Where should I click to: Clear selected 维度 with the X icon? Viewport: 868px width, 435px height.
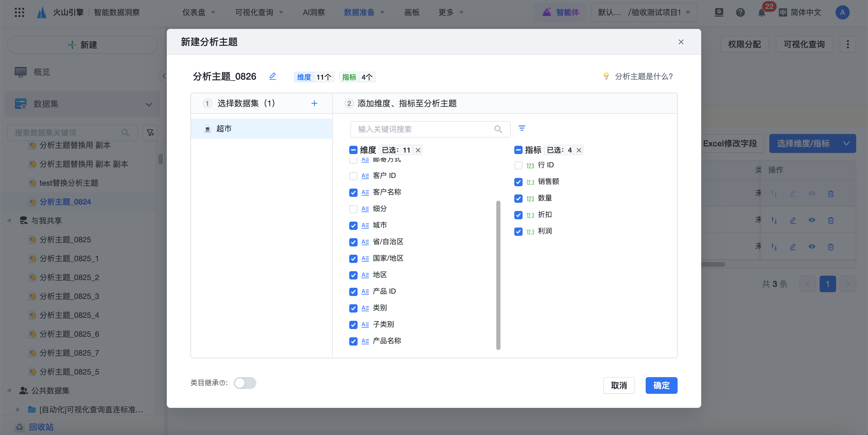[418, 150]
